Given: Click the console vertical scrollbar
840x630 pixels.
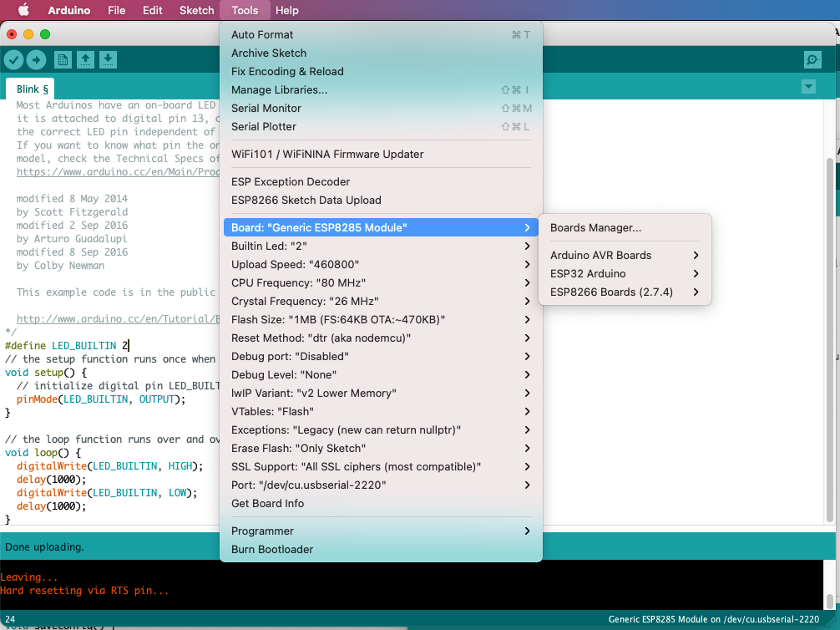Looking at the screenshot, I should pyautogui.click(x=830, y=601).
